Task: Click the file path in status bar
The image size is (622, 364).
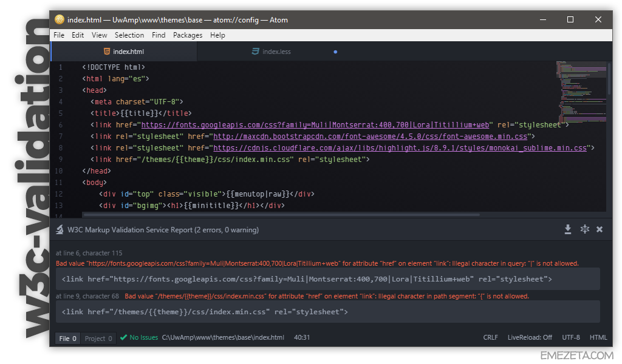Action: (223, 337)
